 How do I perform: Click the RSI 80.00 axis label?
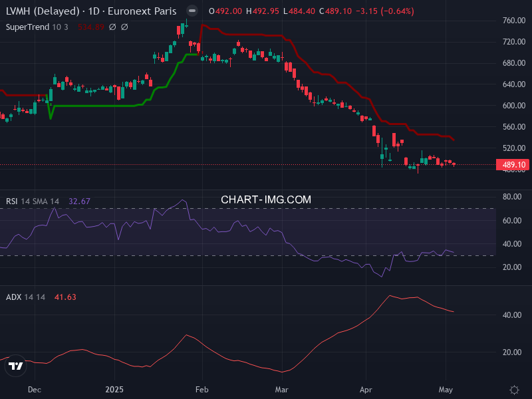[x=512, y=197]
